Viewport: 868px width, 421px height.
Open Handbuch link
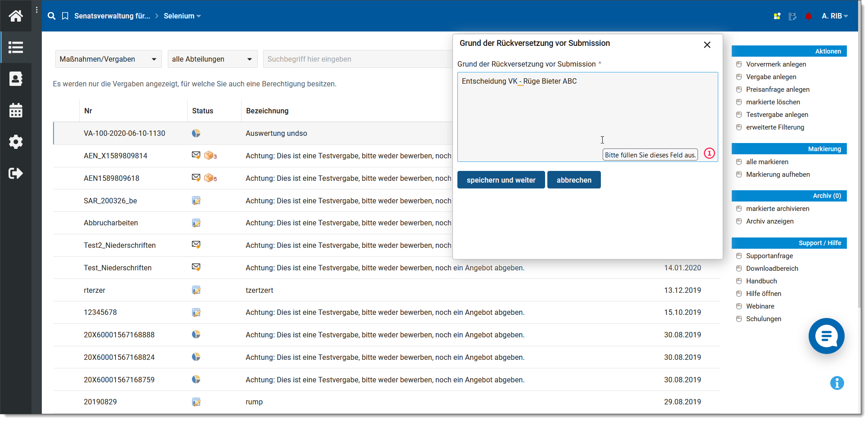pyautogui.click(x=761, y=281)
